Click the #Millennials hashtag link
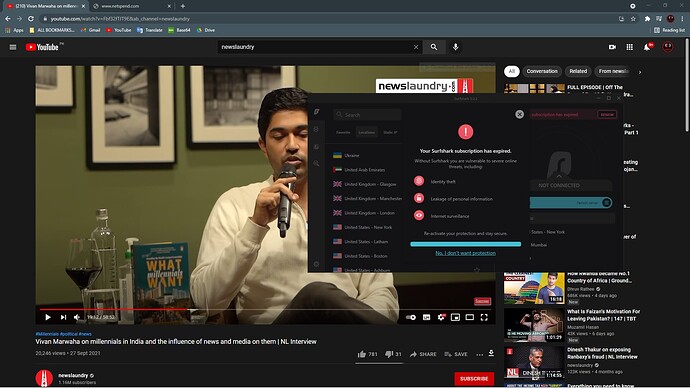This screenshot has height=388, width=690. (x=48, y=334)
